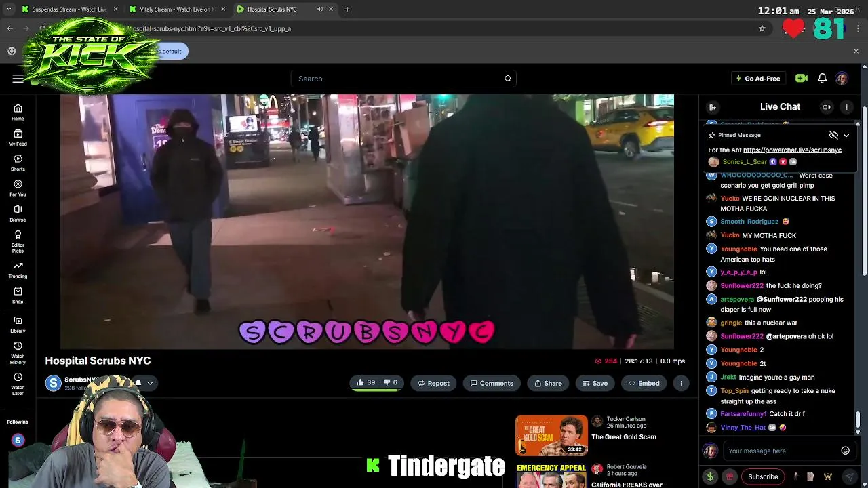The width and height of the screenshot is (868, 488).
Task: Open Watch Later in the sidebar
Action: click(x=18, y=384)
